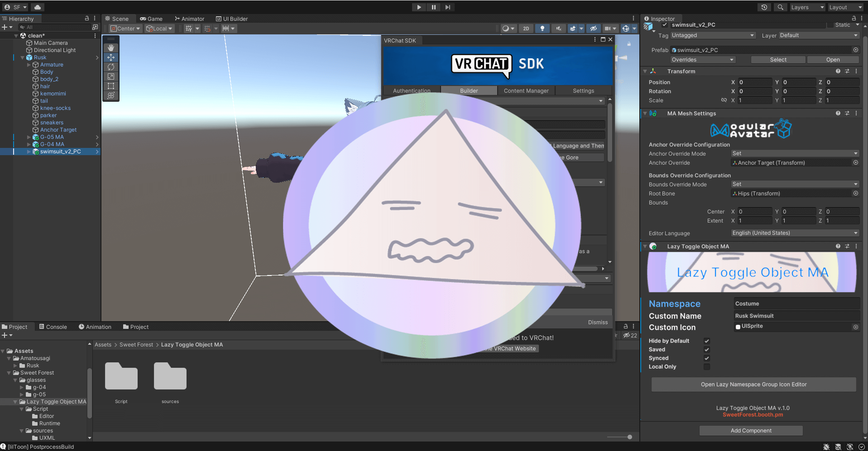Open the Undo History icon
868x451 pixels.
tap(764, 7)
